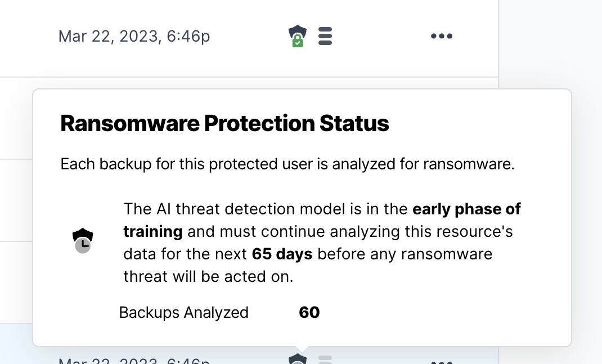Open the three-dot menu for top backup row
602x364 pixels.
click(x=442, y=36)
